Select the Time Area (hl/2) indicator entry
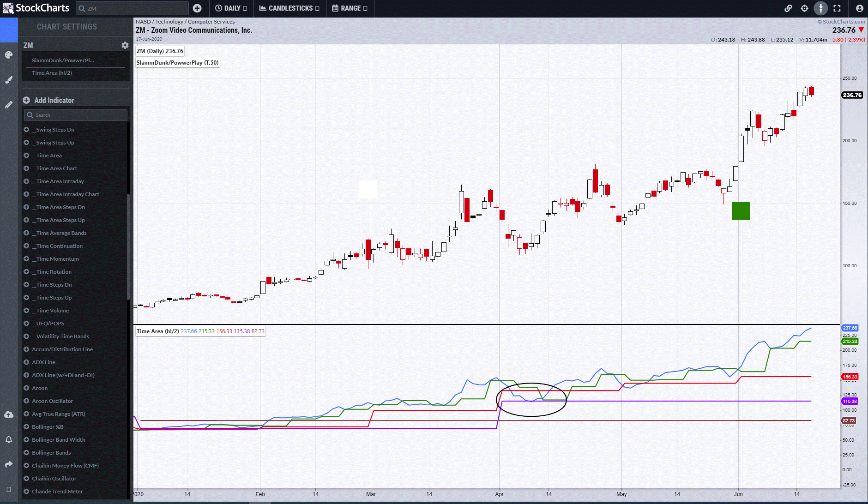The height and width of the screenshot is (504, 868). 52,73
